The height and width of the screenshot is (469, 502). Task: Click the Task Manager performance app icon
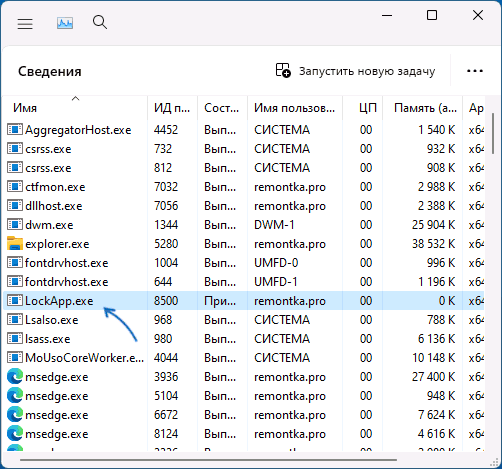point(65,23)
